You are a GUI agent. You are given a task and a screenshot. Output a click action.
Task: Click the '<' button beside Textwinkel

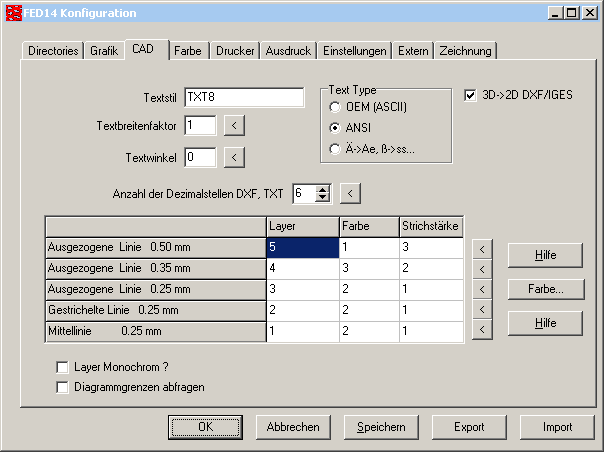point(232,157)
